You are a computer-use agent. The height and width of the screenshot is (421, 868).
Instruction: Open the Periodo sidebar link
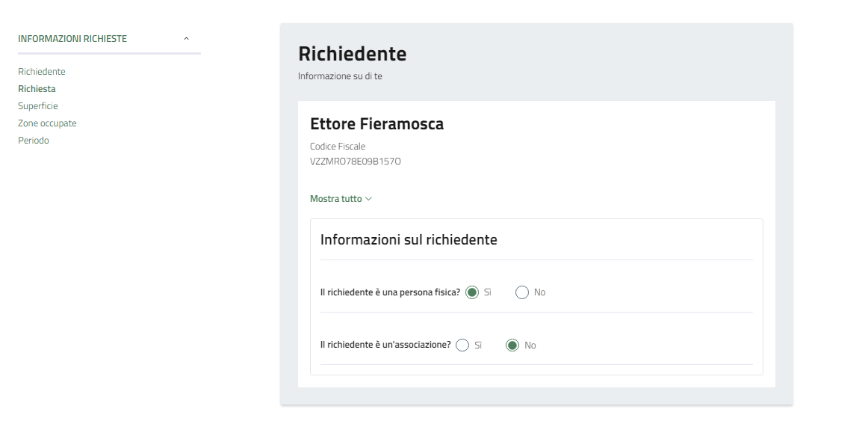tap(34, 141)
